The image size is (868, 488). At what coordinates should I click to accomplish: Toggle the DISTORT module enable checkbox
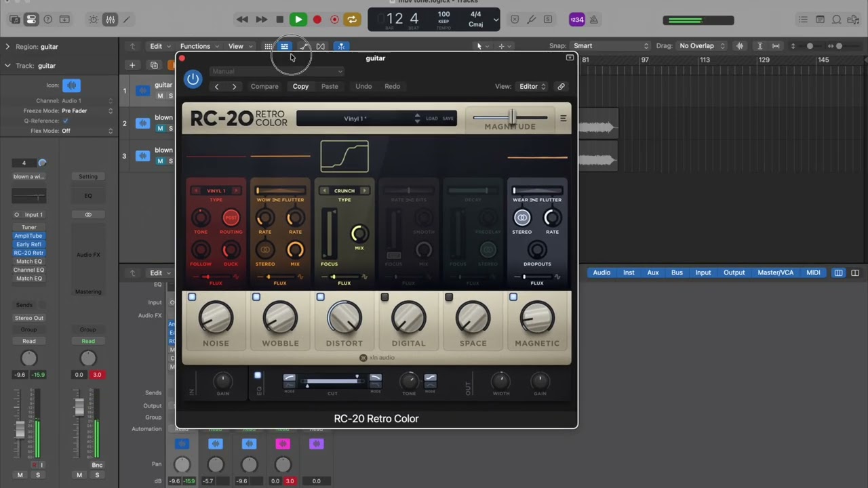tap(321, 297)
